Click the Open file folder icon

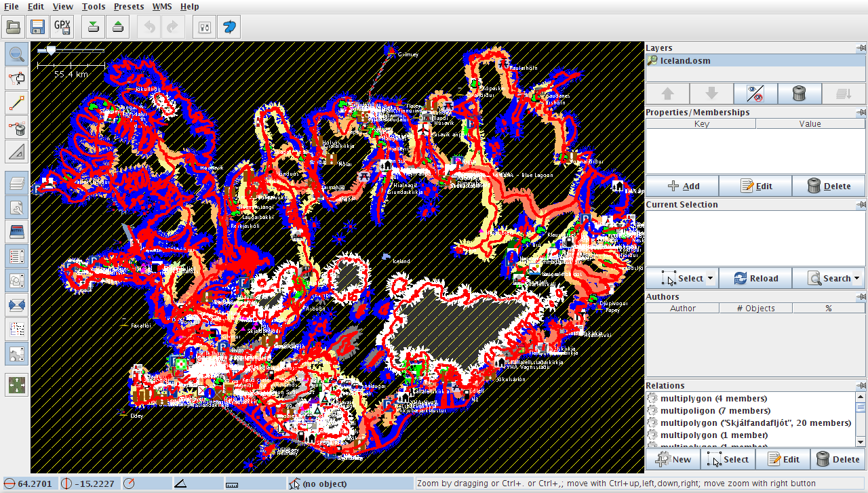click(14, 27)
